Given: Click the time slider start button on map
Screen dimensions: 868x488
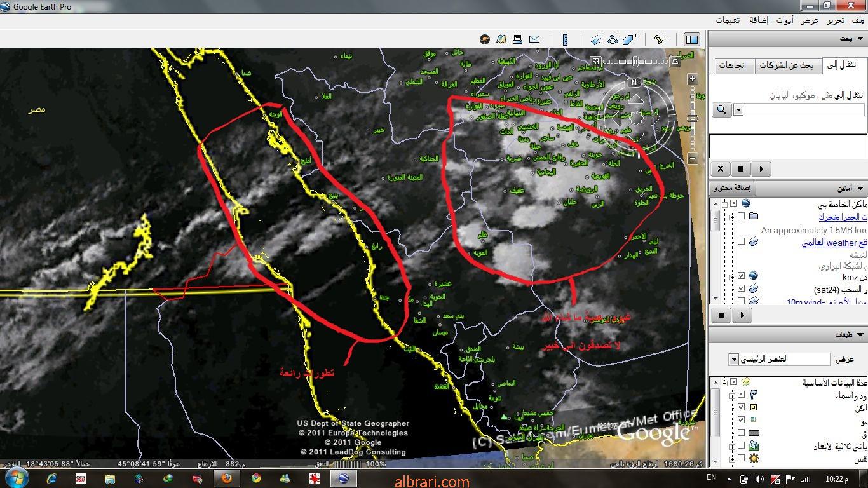Looking at the screenshot, I should tap(595, 61).
